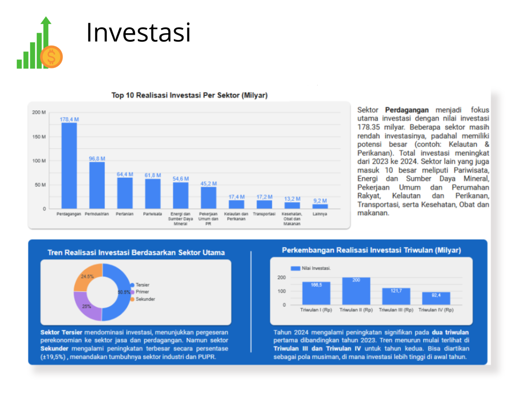Select the "Investasi" page title

[x=138, y=32]
